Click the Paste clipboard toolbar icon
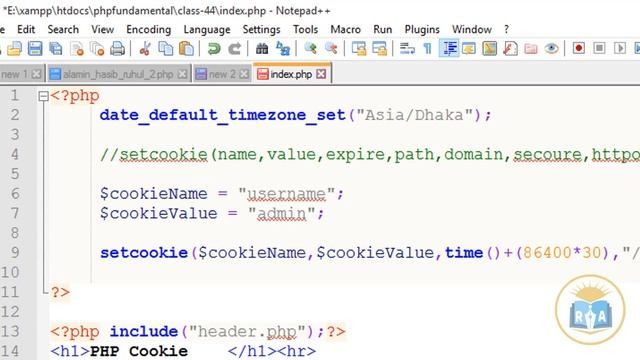 click(186, 49)
